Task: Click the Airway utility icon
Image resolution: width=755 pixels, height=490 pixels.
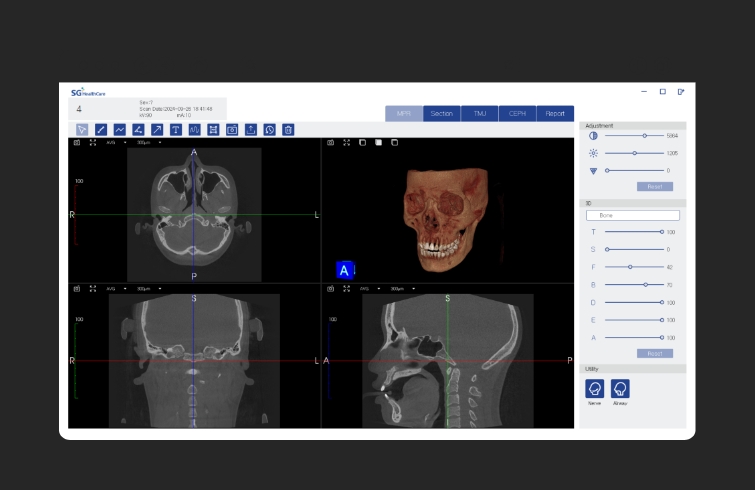Action: [x=620, y=388]
